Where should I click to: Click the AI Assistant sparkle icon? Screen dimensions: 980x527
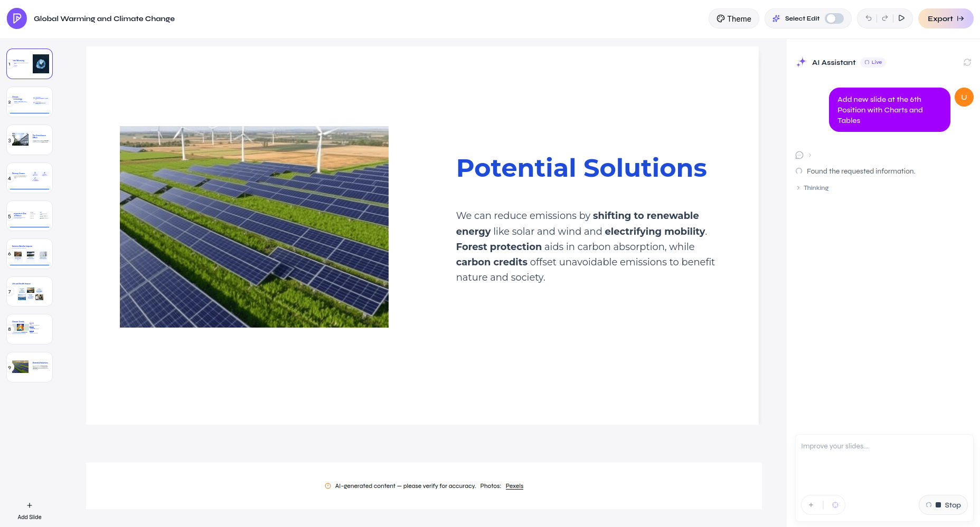click(x=802, y=62)
